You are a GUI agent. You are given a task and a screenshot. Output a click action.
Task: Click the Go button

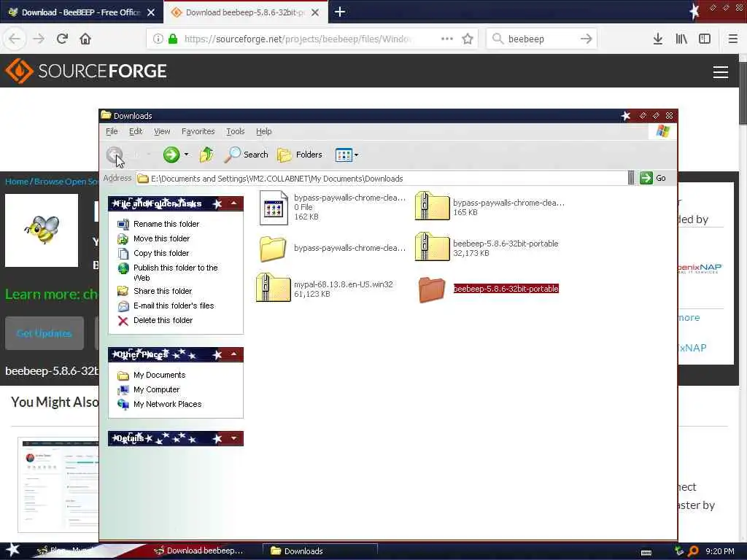[653, 178]
